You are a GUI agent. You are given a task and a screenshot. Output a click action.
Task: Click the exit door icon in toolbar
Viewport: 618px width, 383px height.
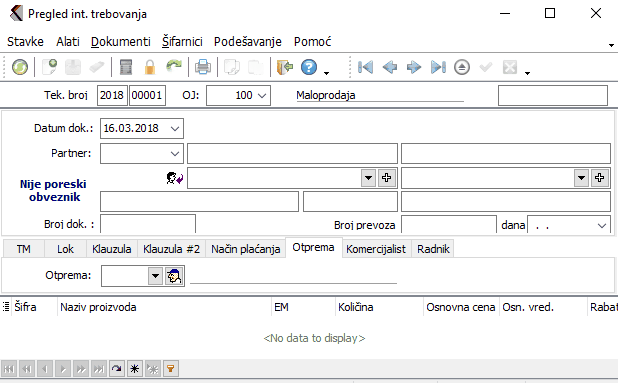coord(285,67)
